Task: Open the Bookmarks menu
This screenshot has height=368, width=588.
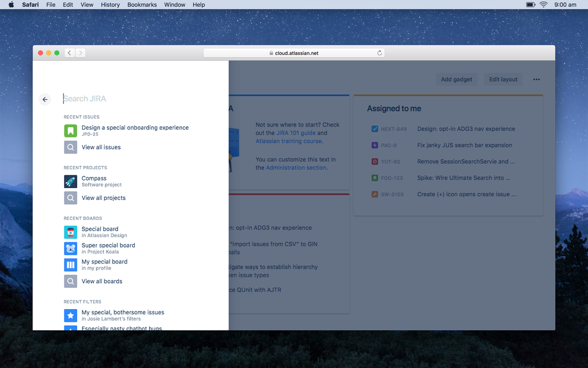Action: point(142,5)
